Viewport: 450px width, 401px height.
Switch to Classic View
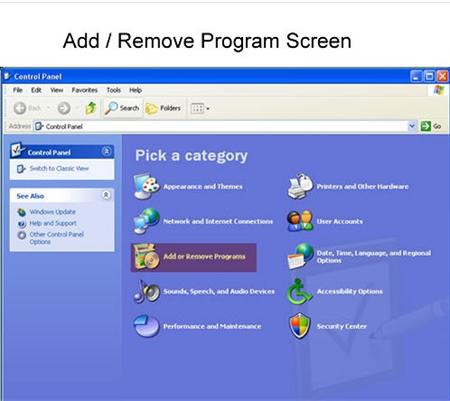(x=59, y=168)
